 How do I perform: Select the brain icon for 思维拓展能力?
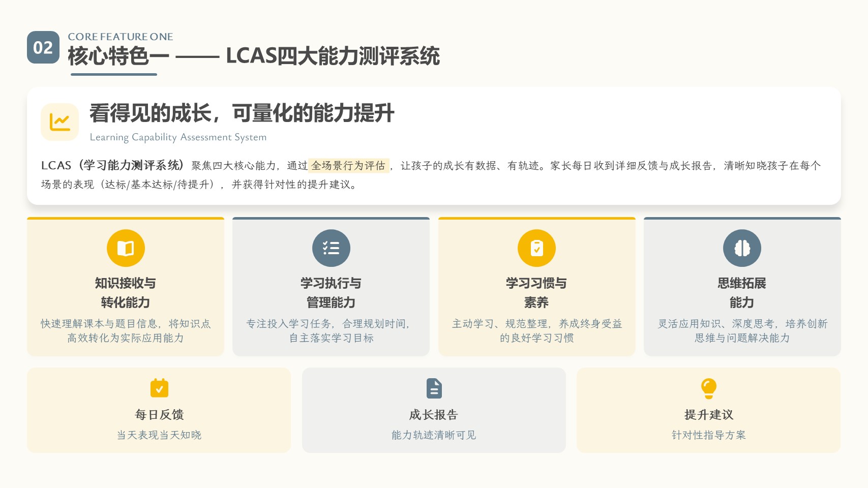[742, 248]
